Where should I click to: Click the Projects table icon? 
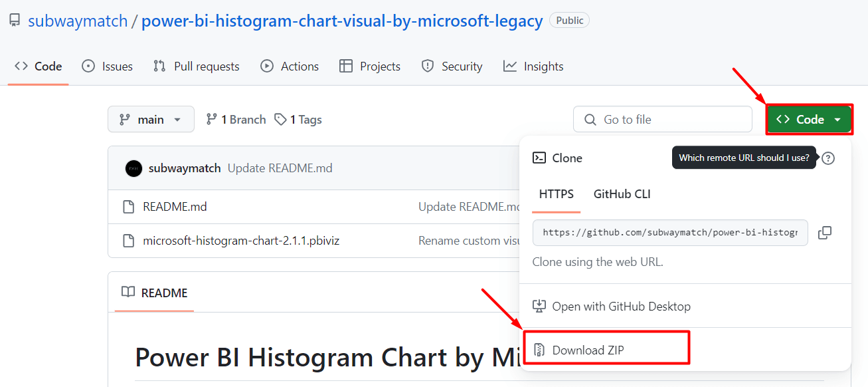pos(345,66)
